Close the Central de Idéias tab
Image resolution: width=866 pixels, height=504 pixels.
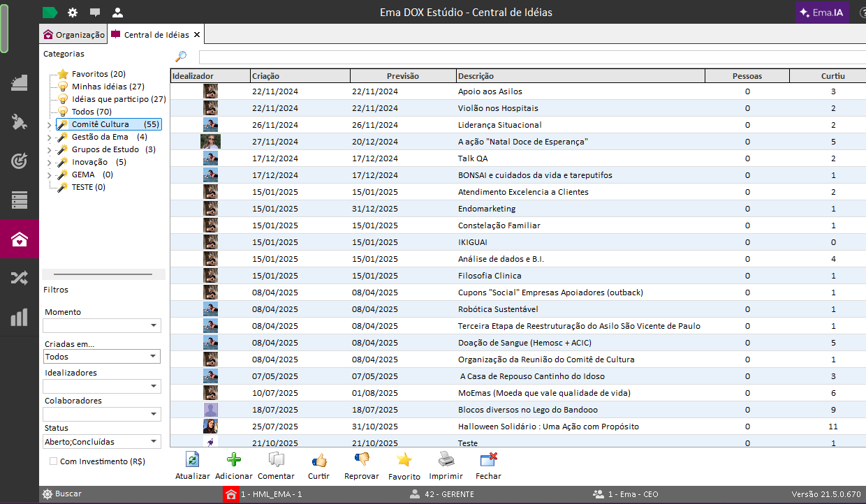[197, 35]
